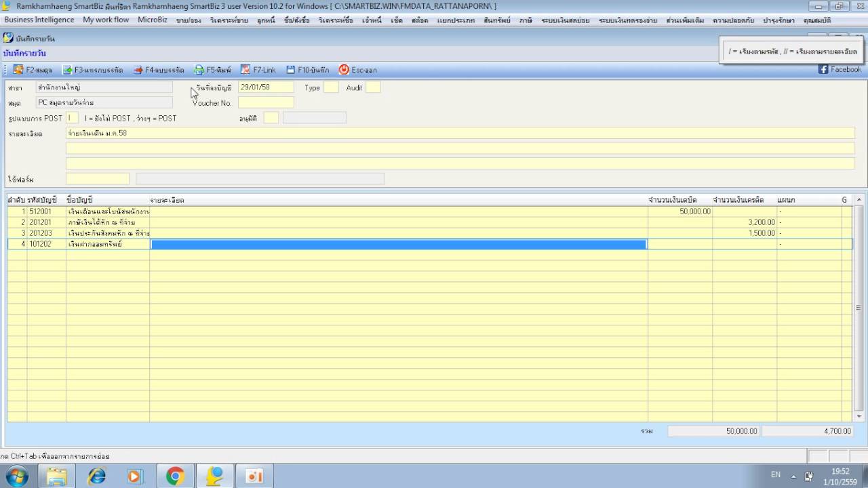Click the account name เงินฝากออมทรัพย์
Screen dimensions: 868x488
pyautogui.click(x=94, y=244)
